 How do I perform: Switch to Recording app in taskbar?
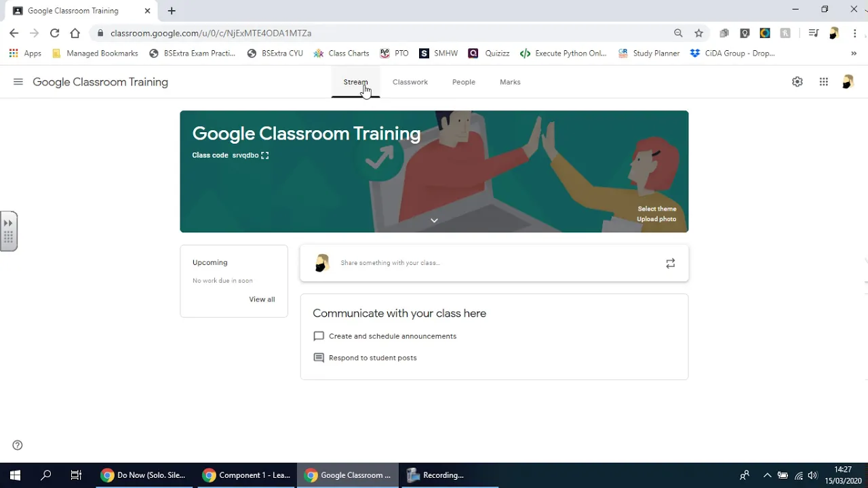click(x=450, y=475)
